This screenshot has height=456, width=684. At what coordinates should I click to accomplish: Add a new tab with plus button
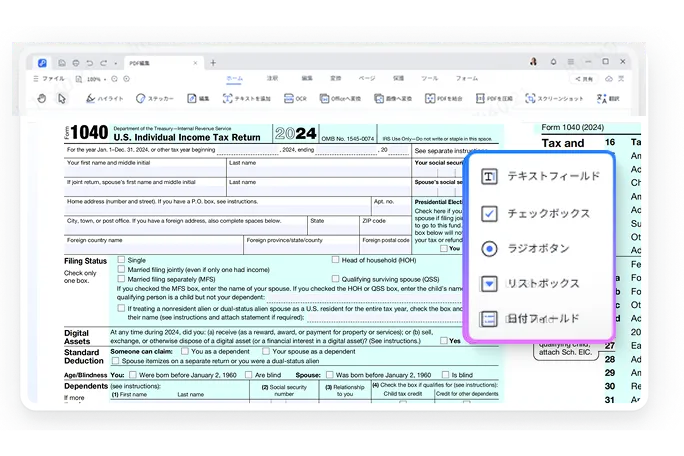[213, 63]
